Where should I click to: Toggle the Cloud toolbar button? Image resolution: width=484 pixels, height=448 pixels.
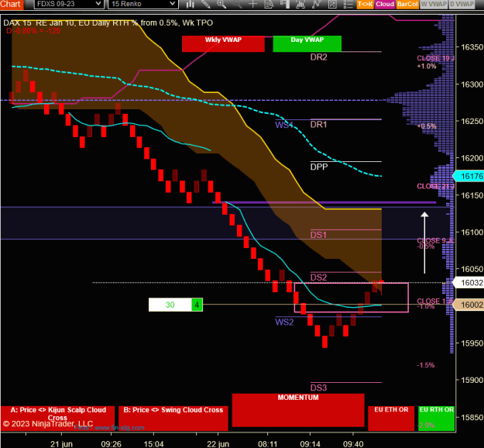tap(385, 4)
